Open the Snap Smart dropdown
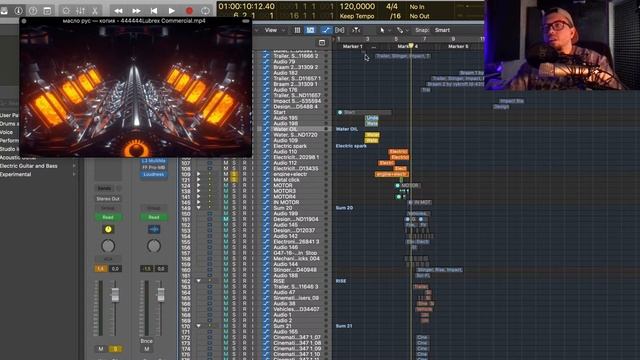Image resolution: width=640 pixels, height=360 pixels. click(442, 30)
